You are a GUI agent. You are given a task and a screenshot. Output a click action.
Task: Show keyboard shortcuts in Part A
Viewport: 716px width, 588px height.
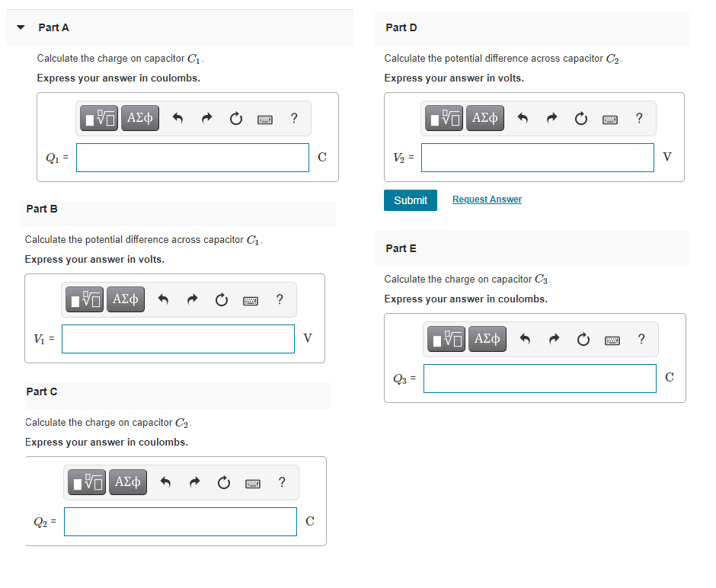(265, 120)
